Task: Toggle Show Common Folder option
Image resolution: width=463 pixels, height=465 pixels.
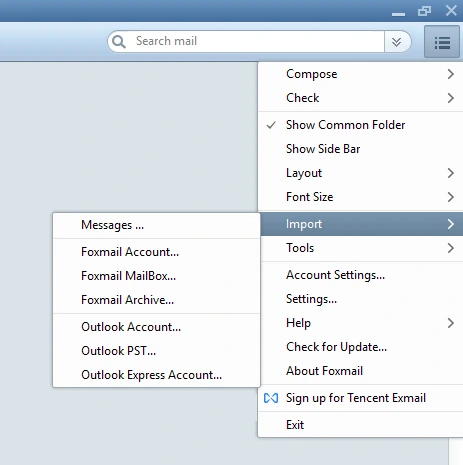Action: [360, 125]
